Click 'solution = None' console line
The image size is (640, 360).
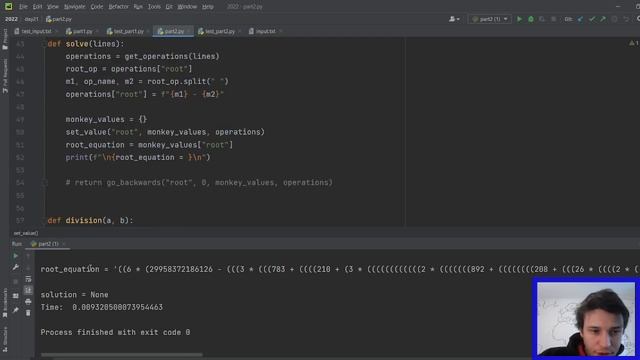tap(74, 295)
